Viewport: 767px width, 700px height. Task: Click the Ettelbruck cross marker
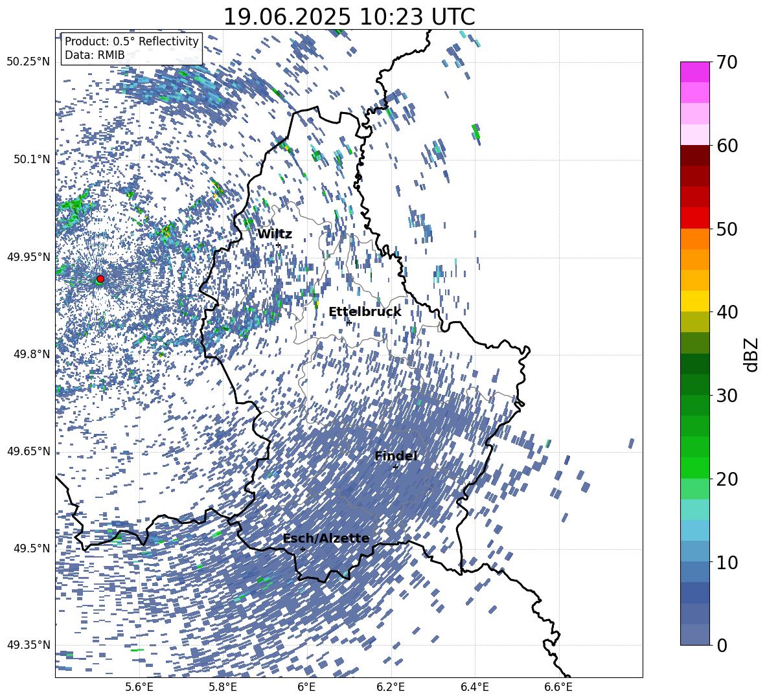[x=349, y=322]
